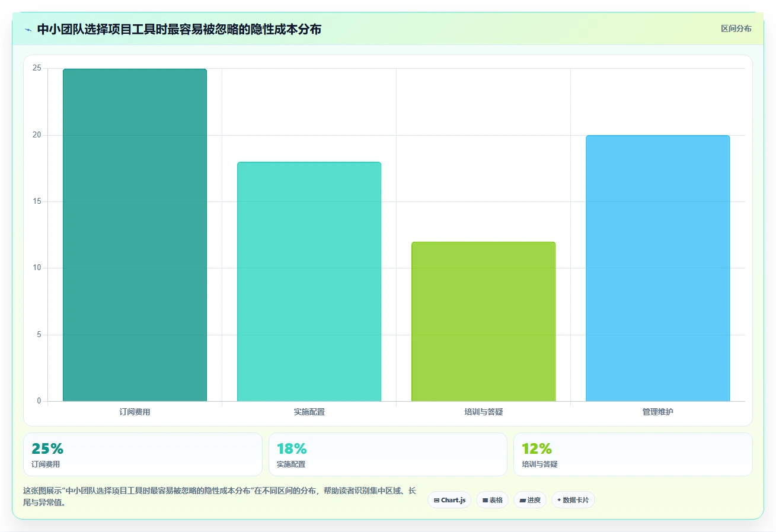Select the 25% 订阅费用 stat card
The image size is (776, 532).
(x=142, y=454)
